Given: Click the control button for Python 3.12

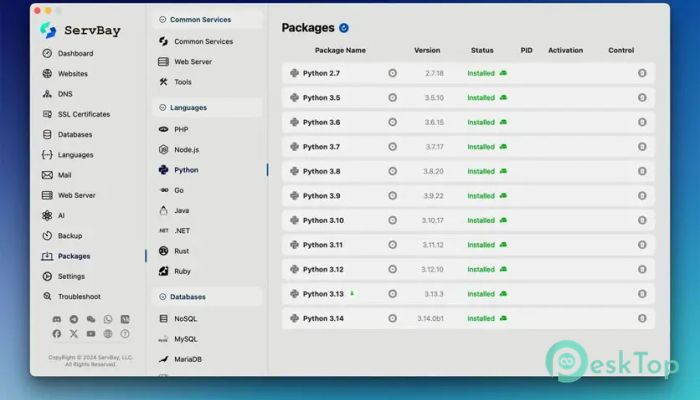Looking at the screenshot, I should coord(642,269).
